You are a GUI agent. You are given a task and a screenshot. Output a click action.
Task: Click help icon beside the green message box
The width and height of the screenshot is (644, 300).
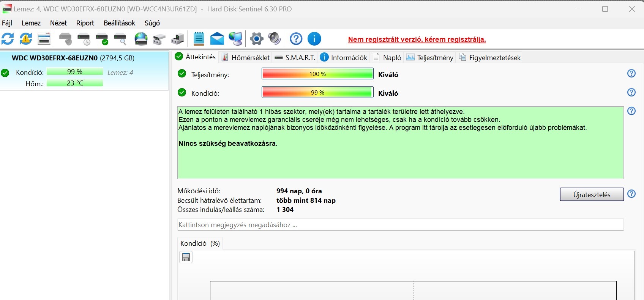tap(631, 111)
